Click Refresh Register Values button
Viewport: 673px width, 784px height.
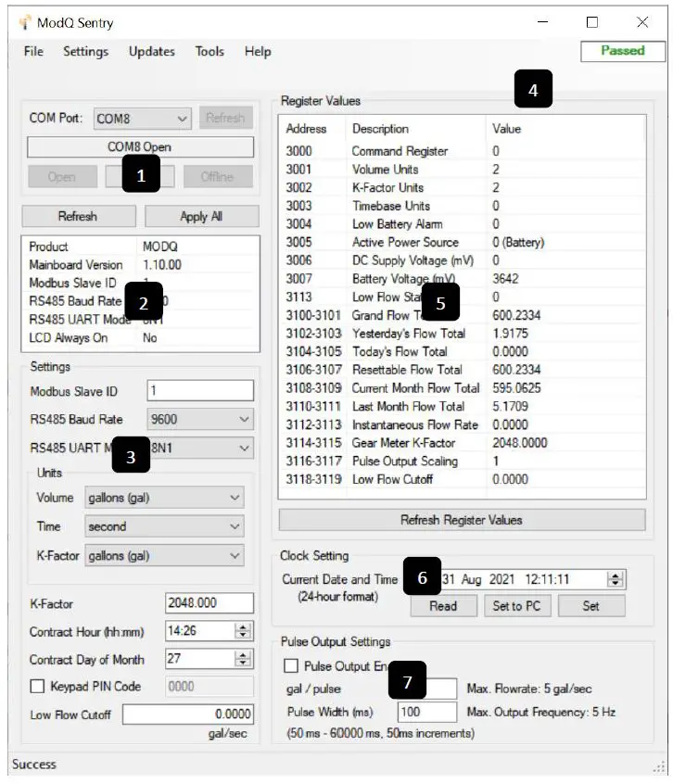tap(462, 520)
